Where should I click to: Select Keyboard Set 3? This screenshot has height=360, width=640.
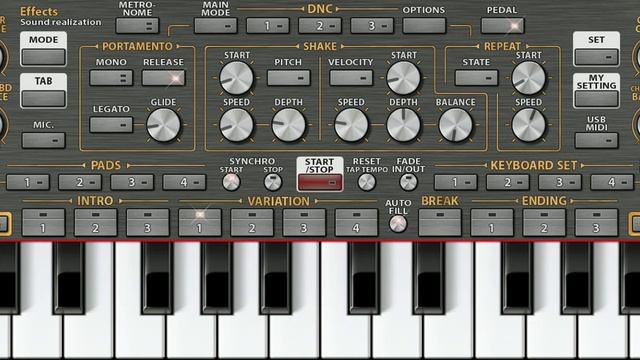tap(560, 182)
